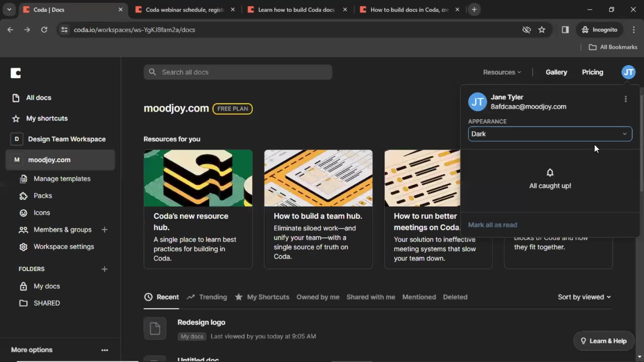Open the Redesign logo doc

point(201,322)
